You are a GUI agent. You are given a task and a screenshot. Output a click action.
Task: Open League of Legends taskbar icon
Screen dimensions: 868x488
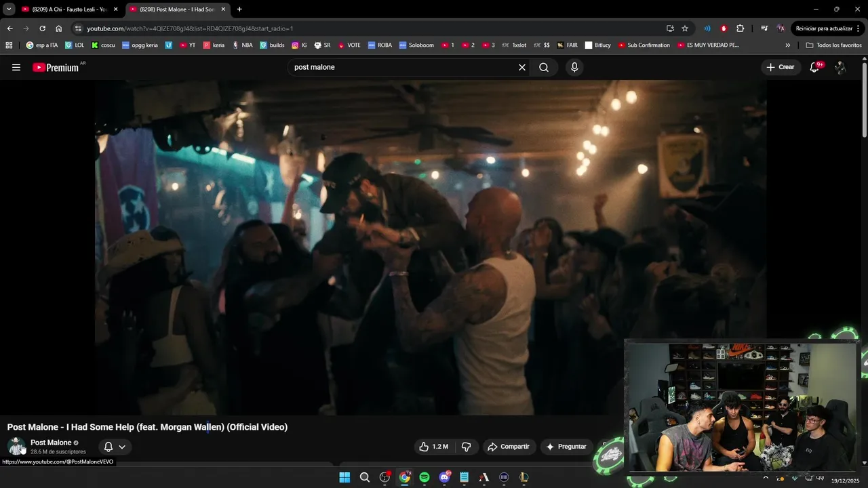pos(524,477)
